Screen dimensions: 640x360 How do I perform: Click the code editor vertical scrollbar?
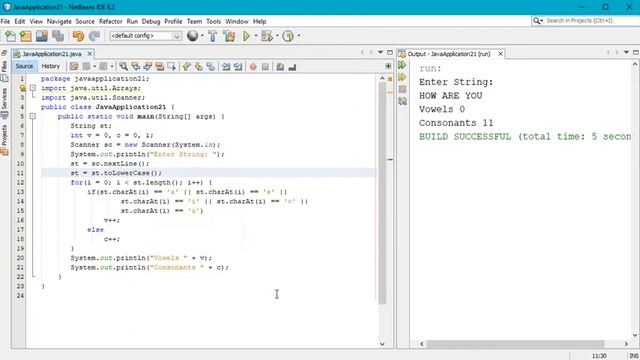coord(382,194)
